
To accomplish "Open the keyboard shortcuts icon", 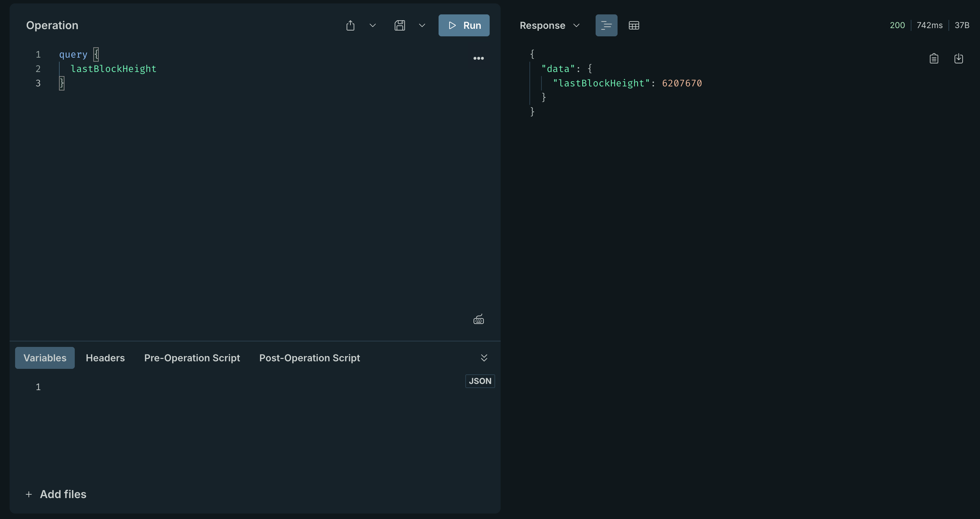I will pos(478,319).
